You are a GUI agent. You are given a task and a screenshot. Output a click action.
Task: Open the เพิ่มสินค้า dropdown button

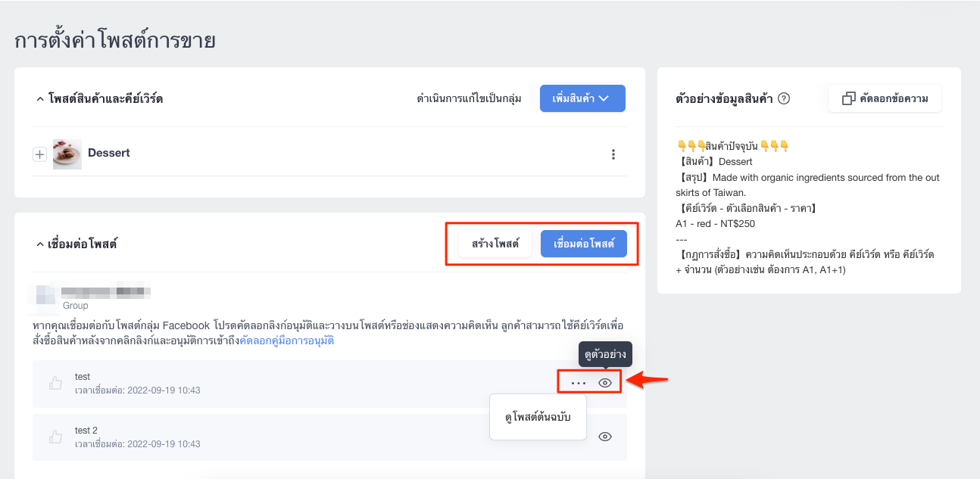tap(582, 98)
